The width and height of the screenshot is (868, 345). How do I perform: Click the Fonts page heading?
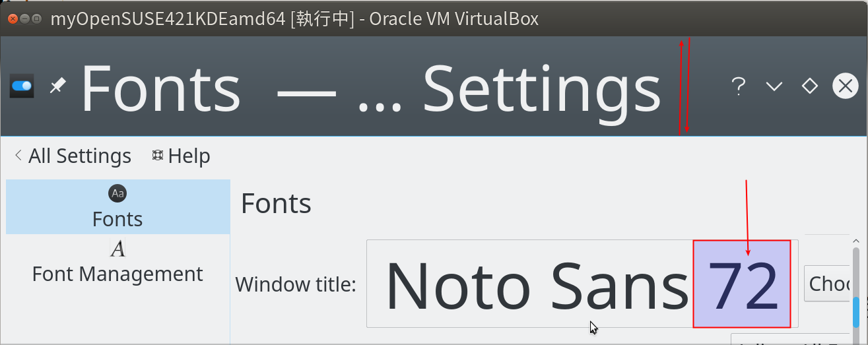pyautogui.click(x=276, y=203)
